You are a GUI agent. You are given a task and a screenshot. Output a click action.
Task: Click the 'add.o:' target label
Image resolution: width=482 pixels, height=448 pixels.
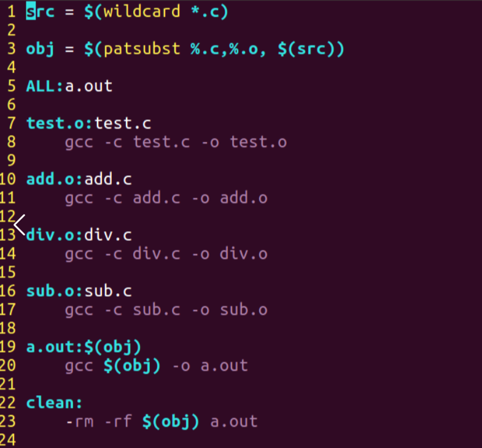(55, 179)
